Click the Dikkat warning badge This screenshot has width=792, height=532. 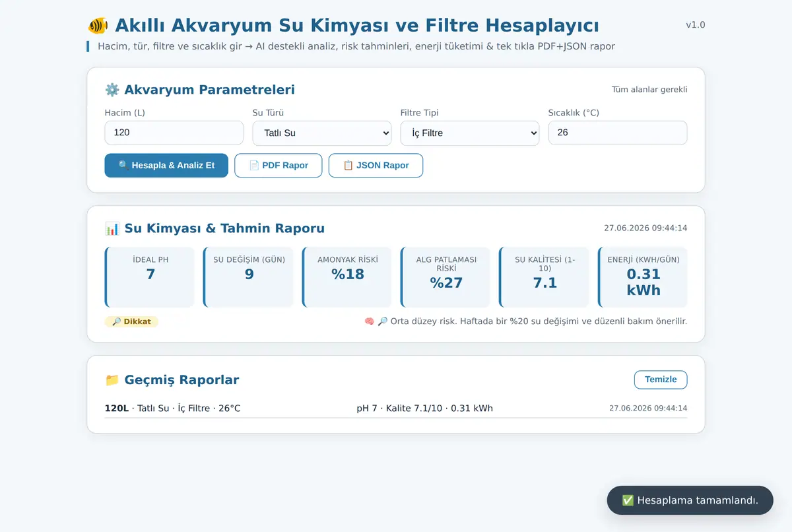click(x=131, y=321)
